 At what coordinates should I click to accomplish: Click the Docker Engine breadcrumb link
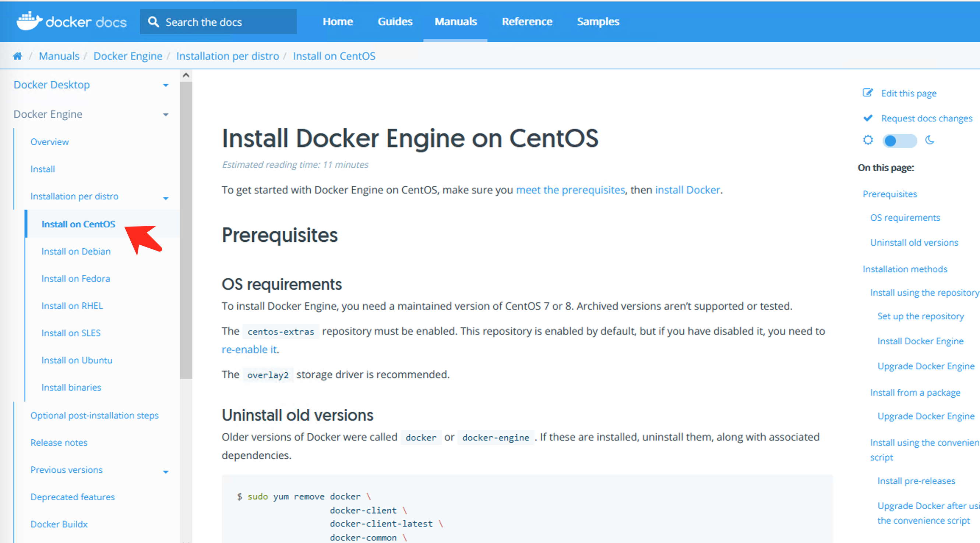coord(128,56)
